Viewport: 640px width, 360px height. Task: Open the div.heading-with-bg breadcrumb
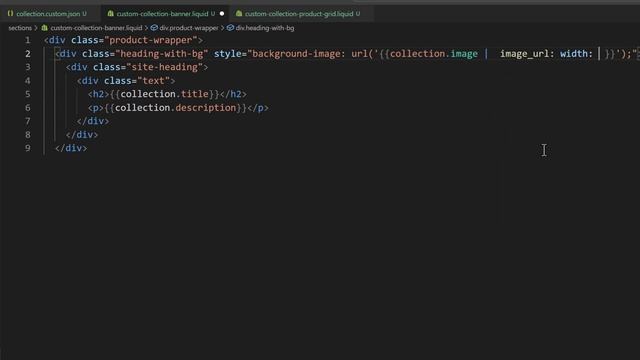coord(264,28)
